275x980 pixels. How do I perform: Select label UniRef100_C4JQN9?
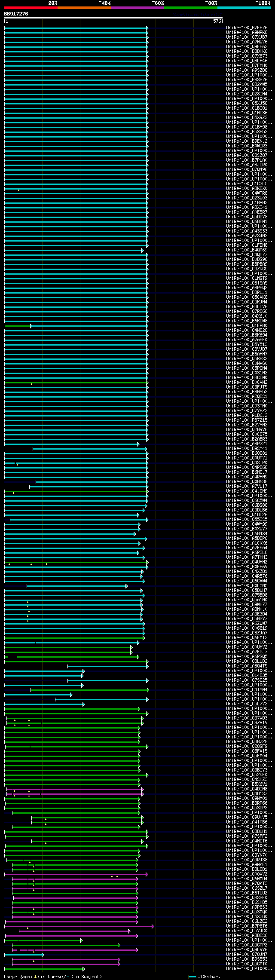[x=247, y=491]
